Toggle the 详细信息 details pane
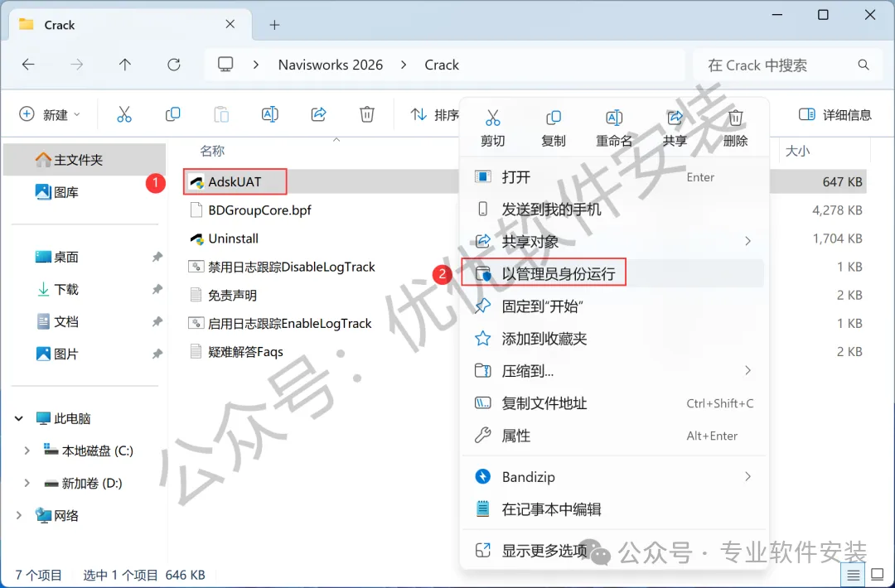The height and width of the screenshot is (588, 895). click(x=835, y=114)
